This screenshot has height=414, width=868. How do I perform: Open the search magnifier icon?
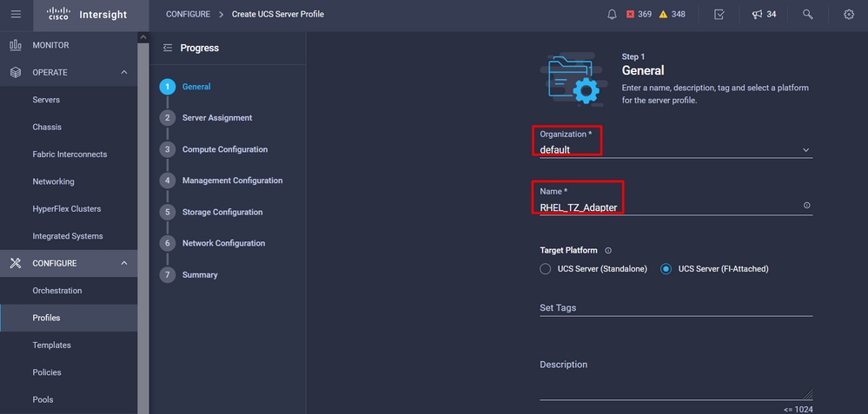[808, 15]
